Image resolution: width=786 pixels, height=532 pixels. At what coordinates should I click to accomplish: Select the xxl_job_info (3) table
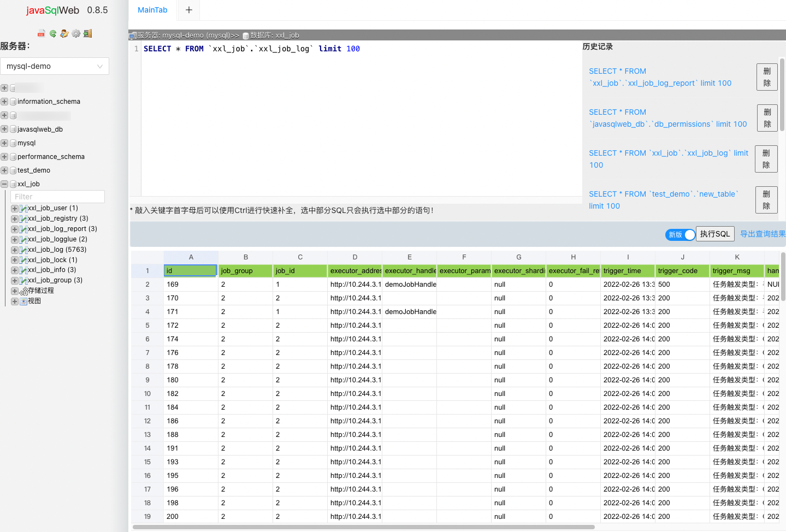coord(52,270)
